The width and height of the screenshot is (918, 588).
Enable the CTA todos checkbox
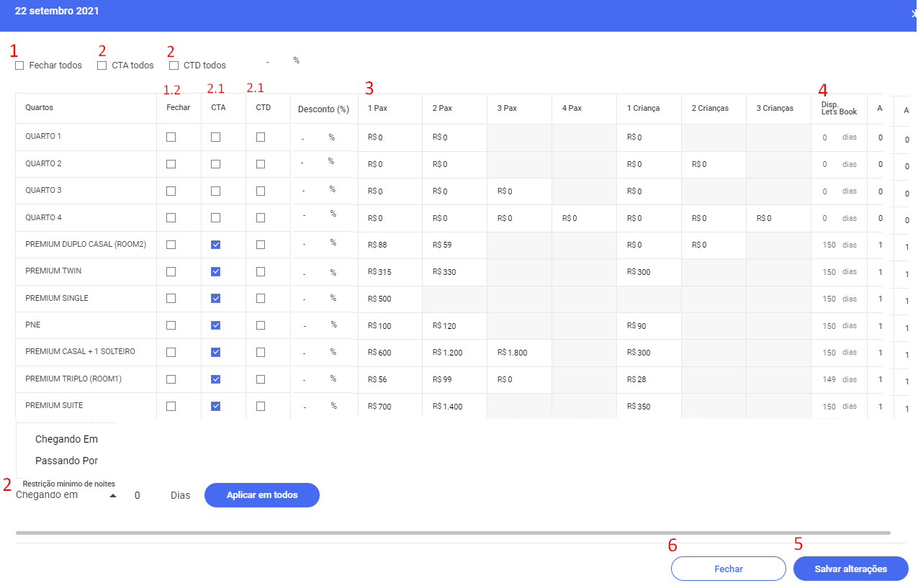(102, 65)
